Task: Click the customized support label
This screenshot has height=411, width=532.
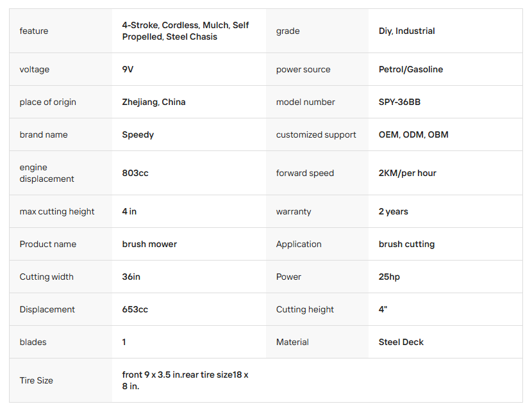Action: [316, 134]
